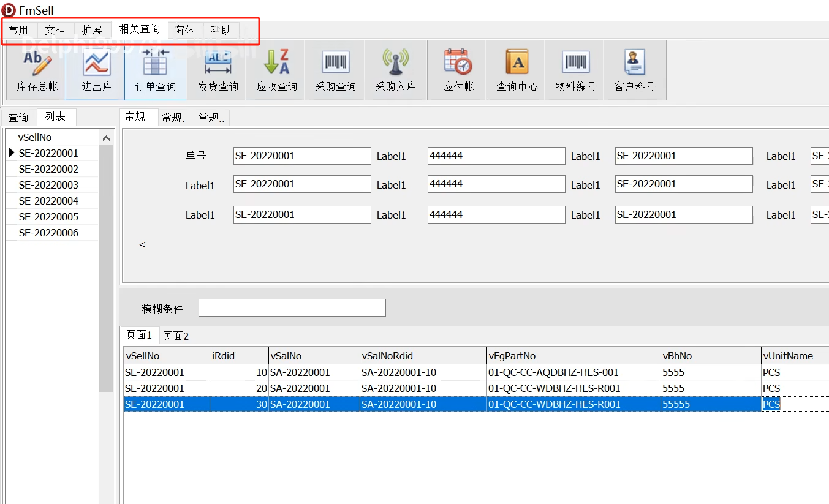Screen dimensions: 829x504
Task: Switch to 页面1 grid tab
Action: coord(139,335)
